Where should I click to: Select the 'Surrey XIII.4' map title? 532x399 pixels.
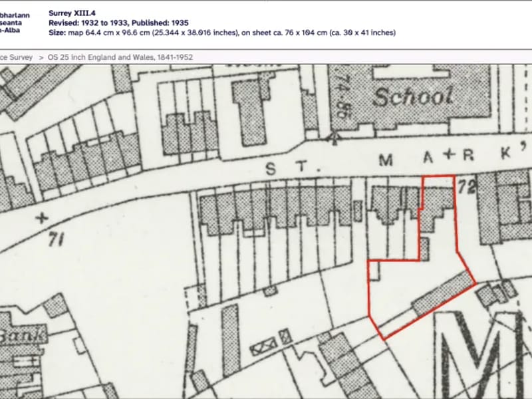pyautogui.click(x=72, y=13)
